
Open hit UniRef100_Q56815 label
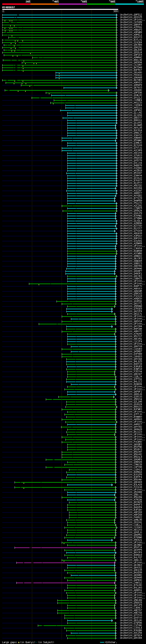coord(131,603)
